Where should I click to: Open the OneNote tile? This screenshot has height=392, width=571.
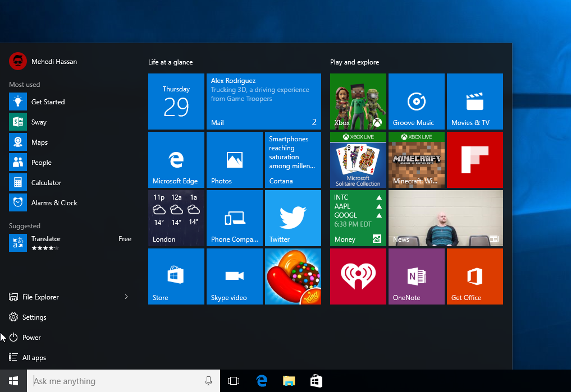(417, 276)
